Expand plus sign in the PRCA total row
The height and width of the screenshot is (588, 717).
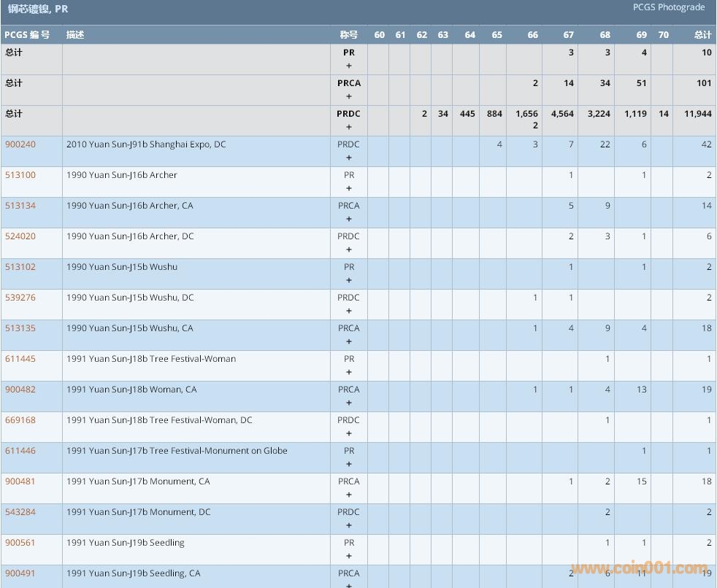pos(348,96)
